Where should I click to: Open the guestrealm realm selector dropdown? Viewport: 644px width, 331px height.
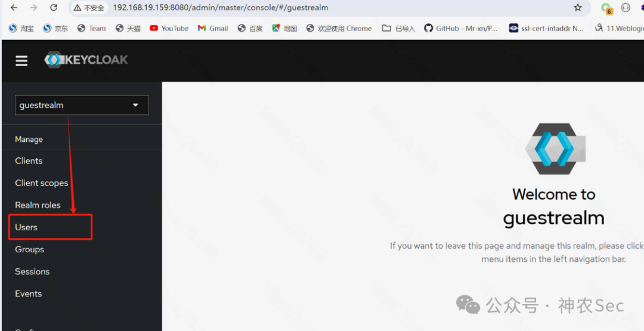[82, 105]
